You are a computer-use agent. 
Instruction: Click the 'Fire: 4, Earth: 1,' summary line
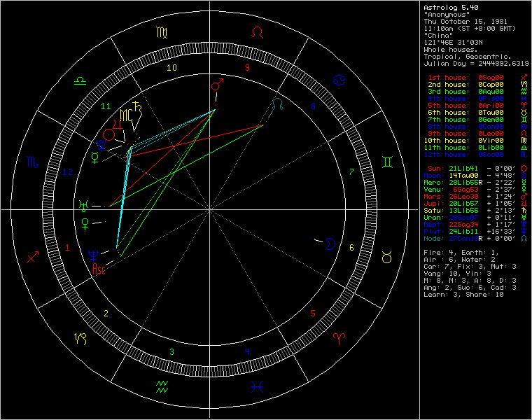[x=461, y=253]
